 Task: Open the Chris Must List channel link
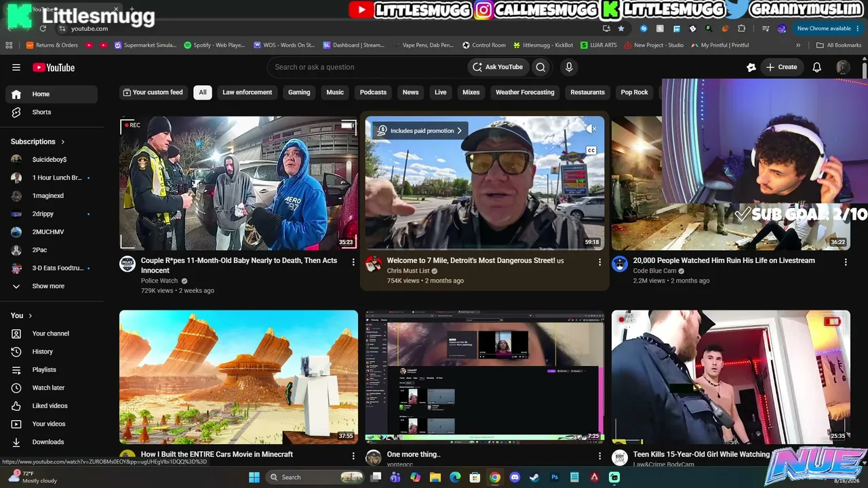(408, 271)
